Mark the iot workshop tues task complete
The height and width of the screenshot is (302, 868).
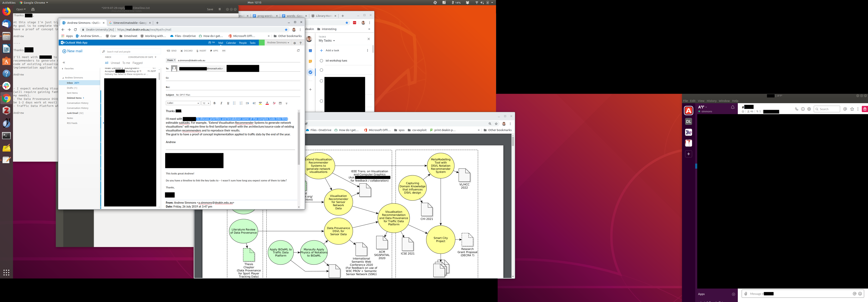321,61
